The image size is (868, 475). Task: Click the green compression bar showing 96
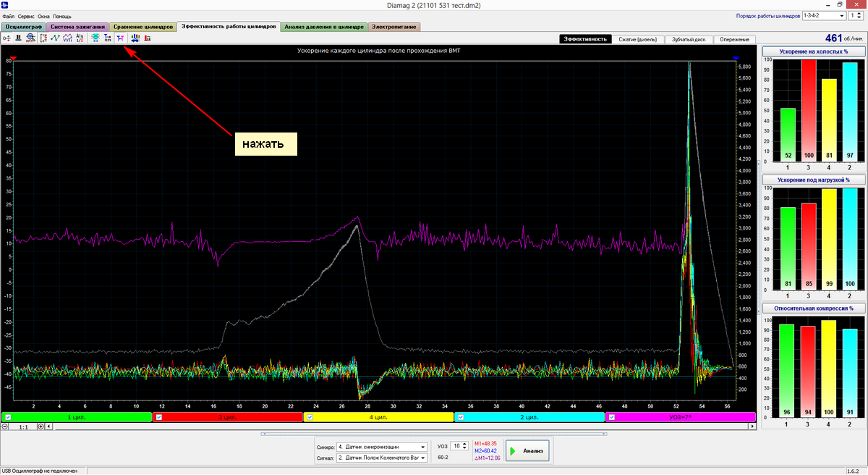pos(788,371)
